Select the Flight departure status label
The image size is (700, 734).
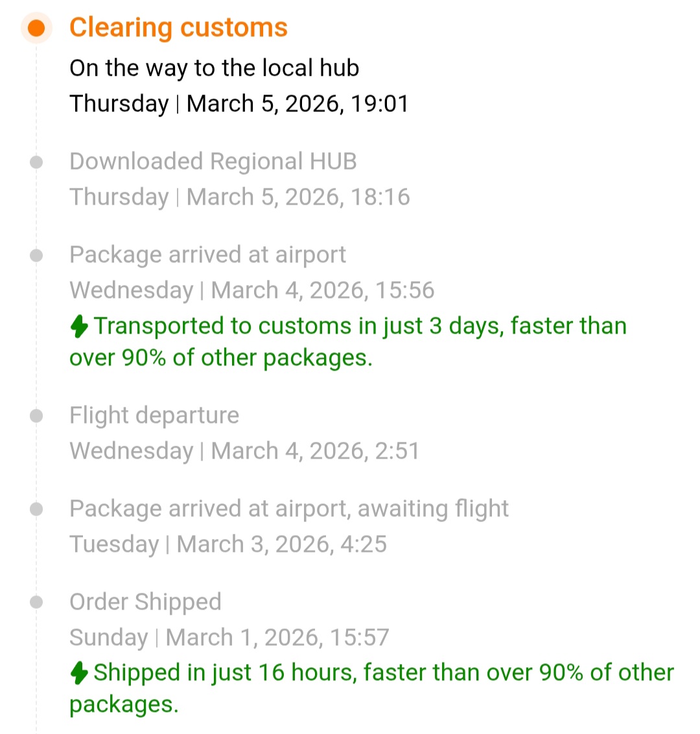[x=154, y=415]
